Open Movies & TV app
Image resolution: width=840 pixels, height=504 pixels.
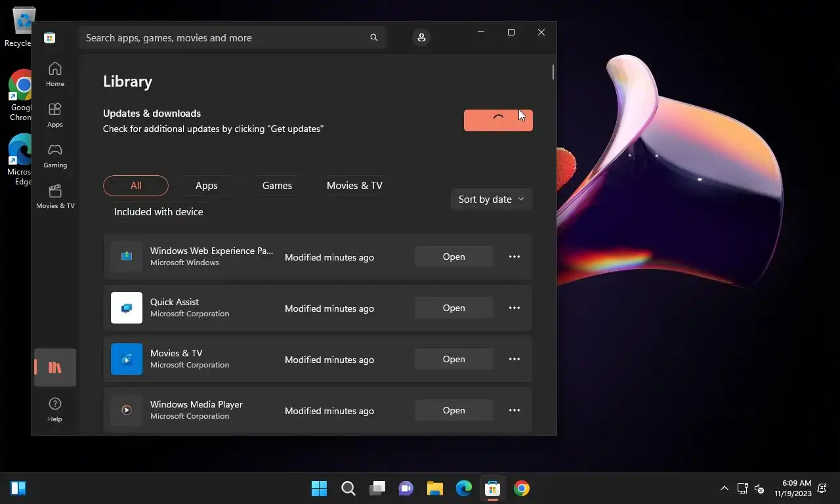click(453, 359)
